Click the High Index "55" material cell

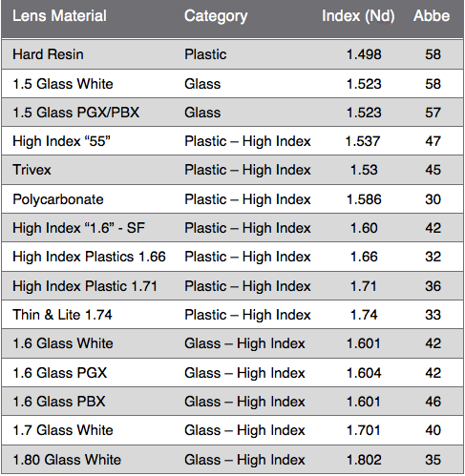[x=61, y=141]
